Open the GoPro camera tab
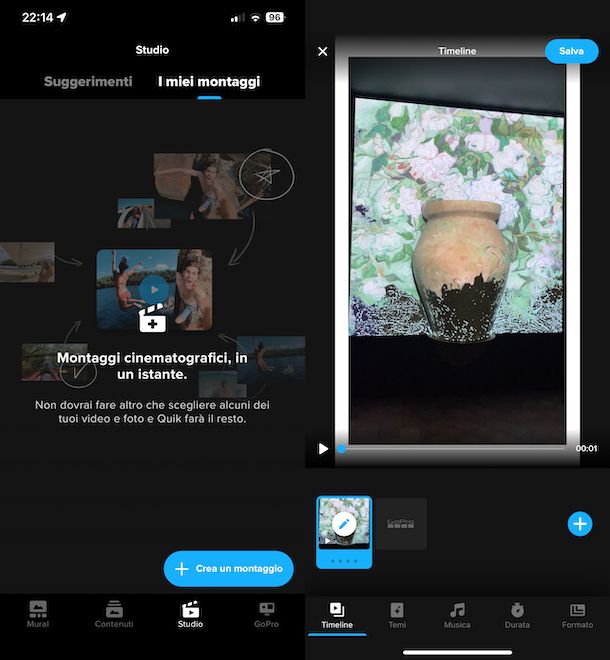Image resolution: width=610 pixels, height=660 pixels. pyautogui.click(x=266, y=614)
